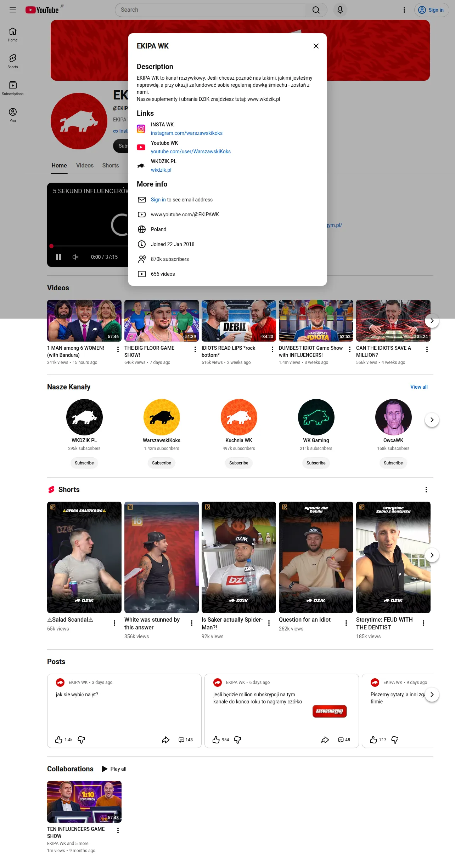Show next videos in the Videos carousel
Viewport: 455px width, 868px height.
tap(432, 321)
